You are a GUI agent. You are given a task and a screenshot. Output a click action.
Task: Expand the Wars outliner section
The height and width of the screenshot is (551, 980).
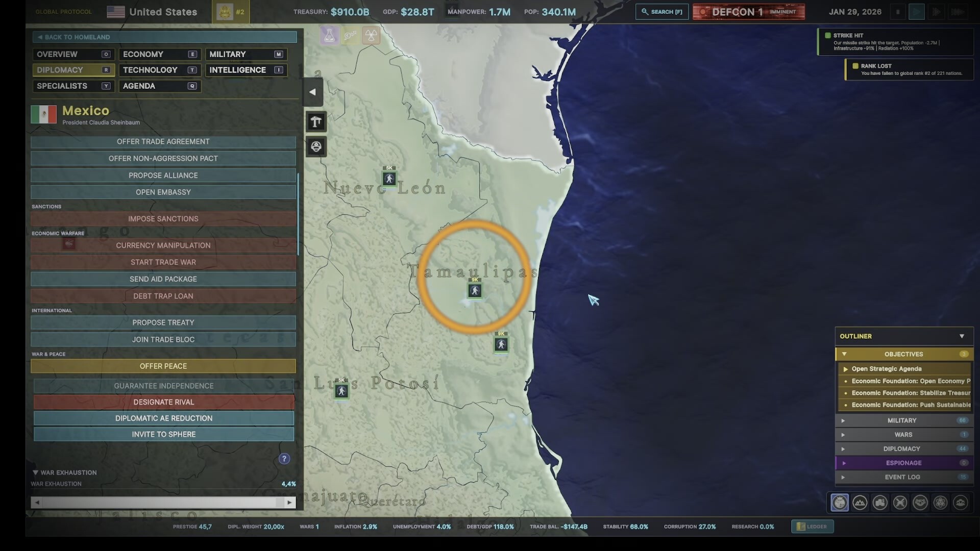point(904,435)
